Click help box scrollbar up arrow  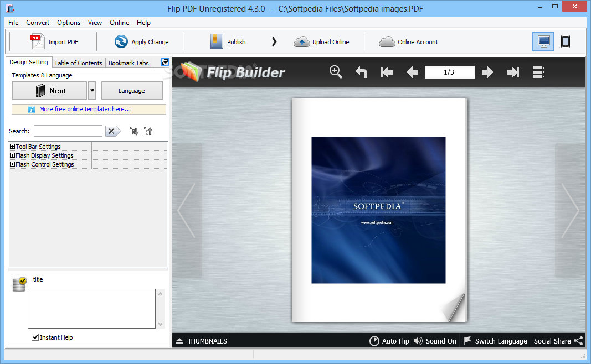[160, 294]
